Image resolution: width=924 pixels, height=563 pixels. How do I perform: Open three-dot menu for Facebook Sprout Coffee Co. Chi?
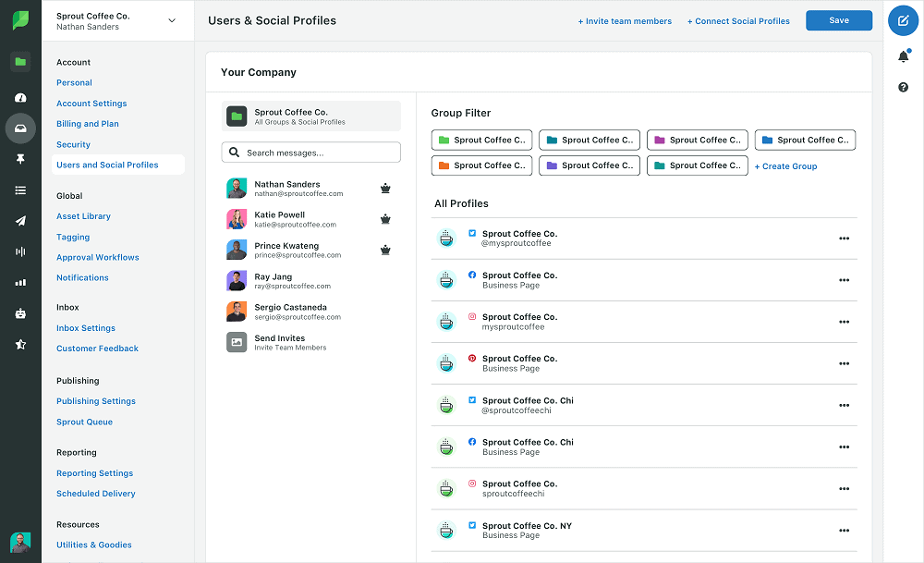coord(844,447)
